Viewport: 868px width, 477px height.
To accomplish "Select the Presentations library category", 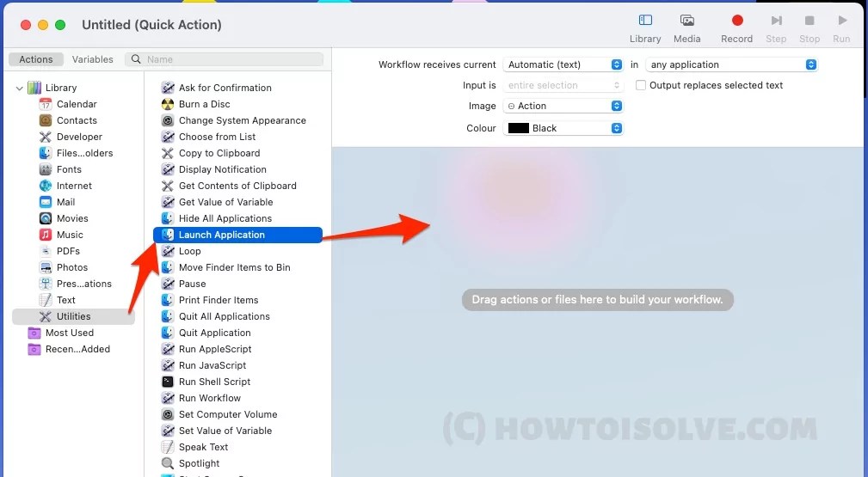I will 83,284.
